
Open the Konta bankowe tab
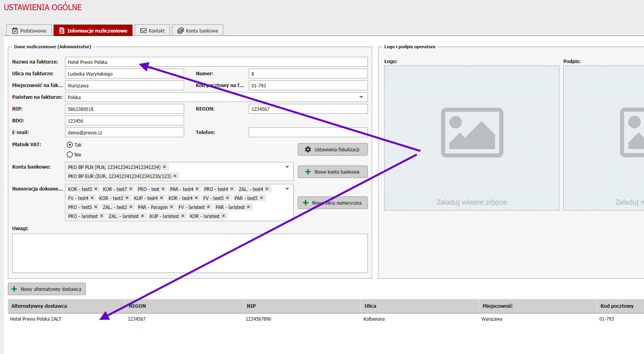197,31
